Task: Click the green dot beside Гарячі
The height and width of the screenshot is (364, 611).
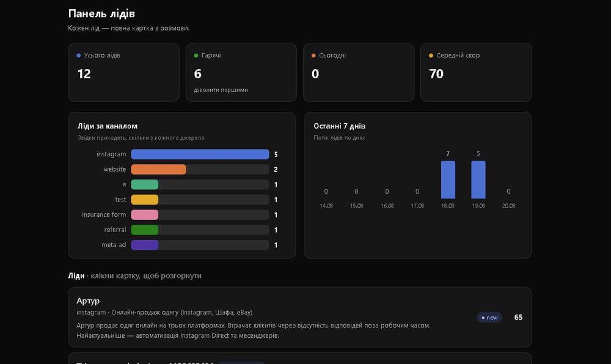Action: pos(196,56)
